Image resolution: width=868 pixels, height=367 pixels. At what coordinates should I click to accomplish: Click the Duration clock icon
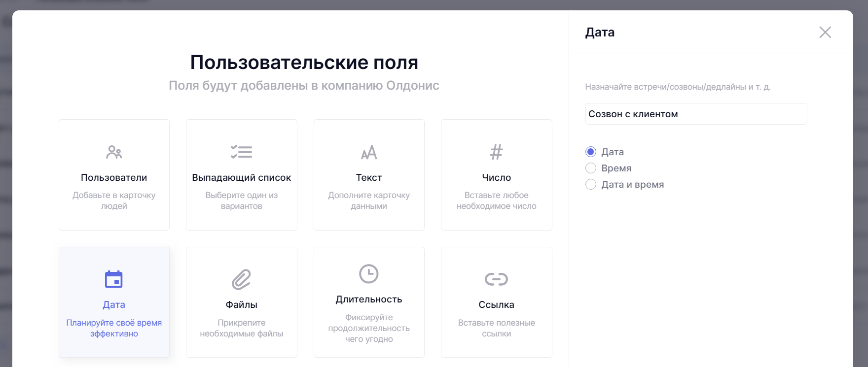tap(369, 274)
